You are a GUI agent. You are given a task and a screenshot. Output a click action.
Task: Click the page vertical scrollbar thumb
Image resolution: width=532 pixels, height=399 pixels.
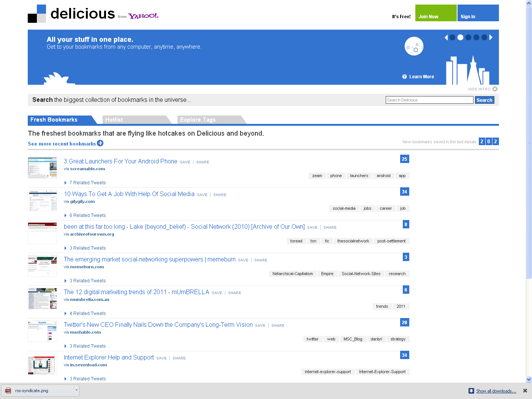529,143
